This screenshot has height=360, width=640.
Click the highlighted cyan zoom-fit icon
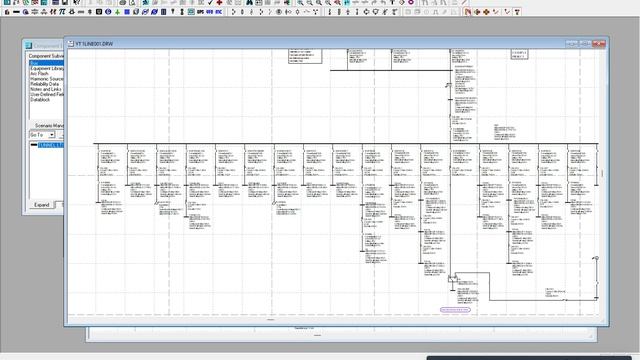click(x=346, y=2)
